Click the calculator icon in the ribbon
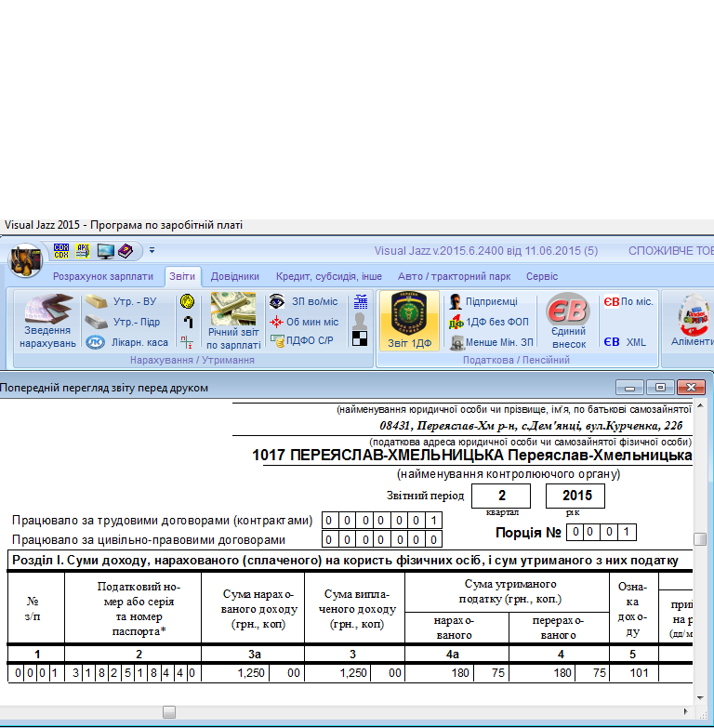 point(361,301)
